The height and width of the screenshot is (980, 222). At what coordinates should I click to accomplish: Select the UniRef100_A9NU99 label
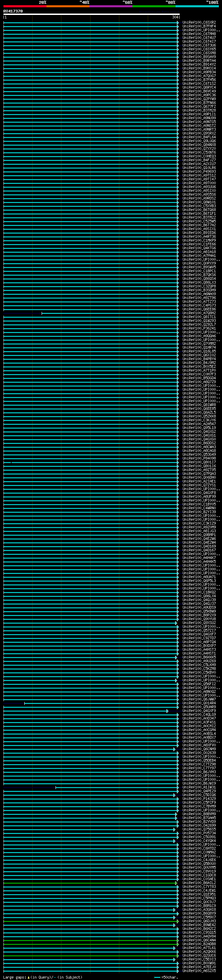point(199,118)
